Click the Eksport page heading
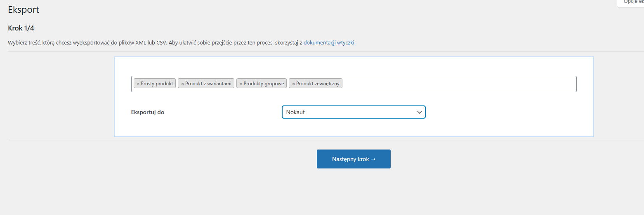 click(x=24, y=9)
